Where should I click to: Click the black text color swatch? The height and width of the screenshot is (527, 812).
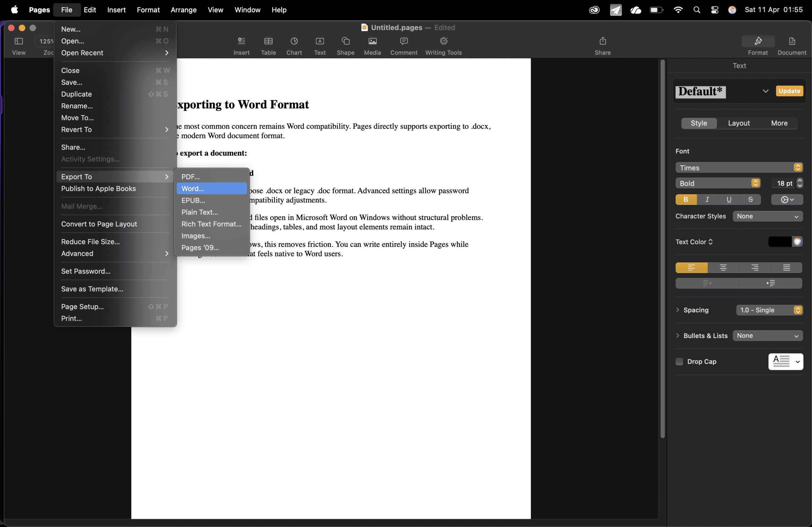(x=780, y=242)
